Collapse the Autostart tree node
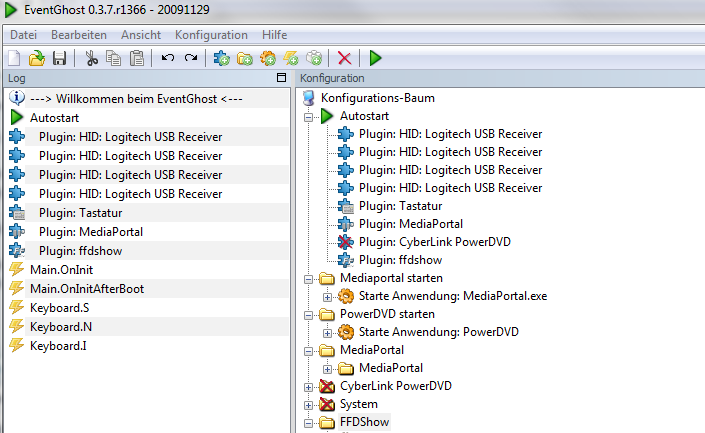 pyautogui.click(x=308, y=117)
